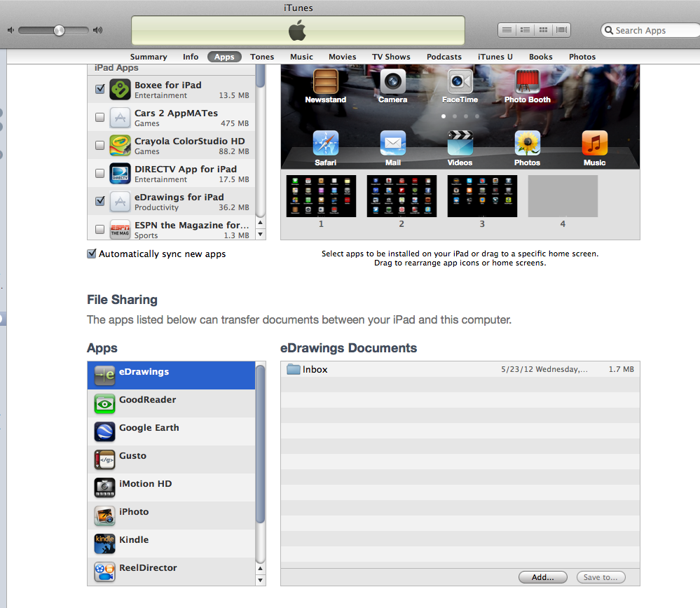Click the Crayola ColorStudio HD icon
Screen dimensions: 700x608
click(x=120, y=146)
